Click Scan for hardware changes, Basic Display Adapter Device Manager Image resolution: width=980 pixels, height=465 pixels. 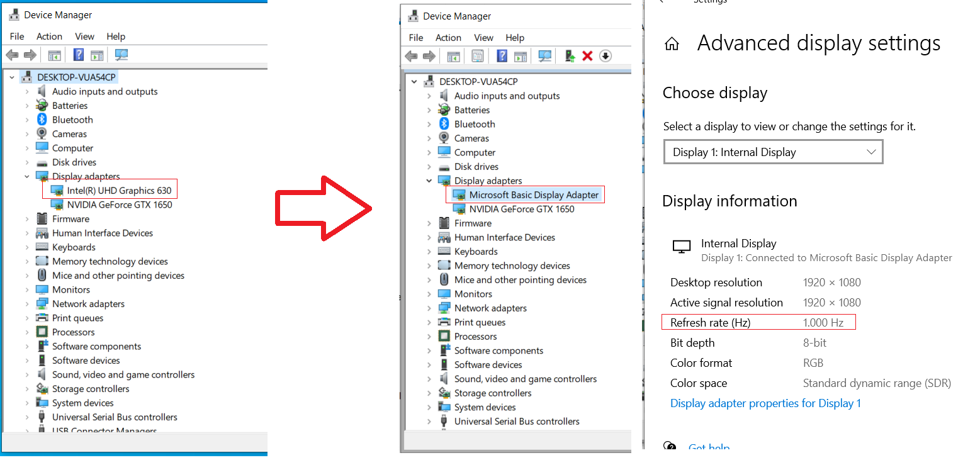tap(545, 56)
